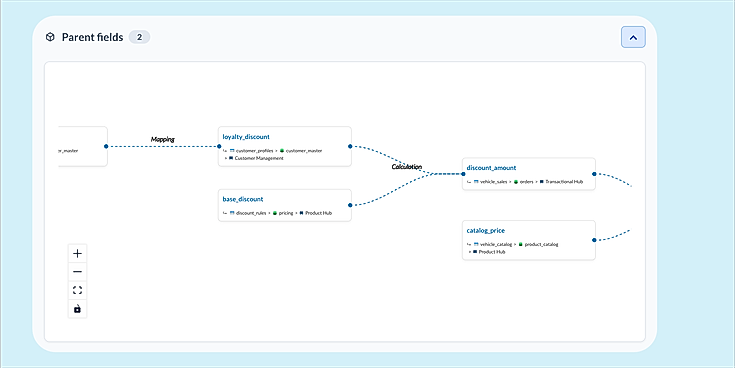
Task: Click vehicle_sales in discount_amount path
Action: pos(494,182)
